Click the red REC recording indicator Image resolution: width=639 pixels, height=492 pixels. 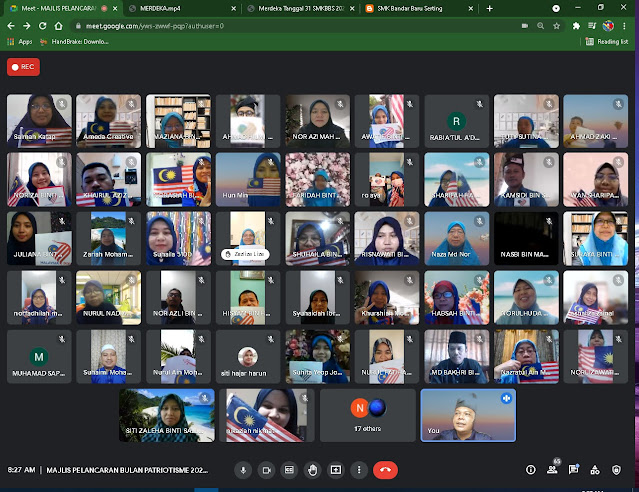pyautogui.click(x=23, y=67)
